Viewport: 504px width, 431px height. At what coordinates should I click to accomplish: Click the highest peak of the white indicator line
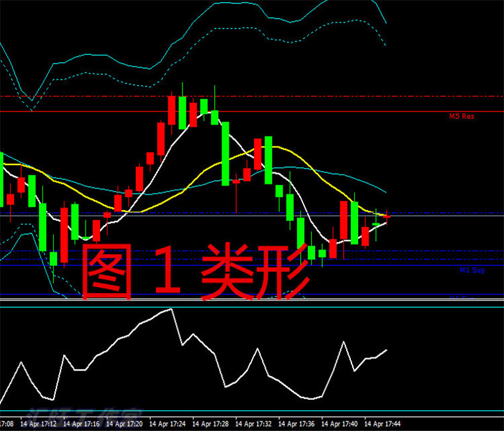coord(172,309)
